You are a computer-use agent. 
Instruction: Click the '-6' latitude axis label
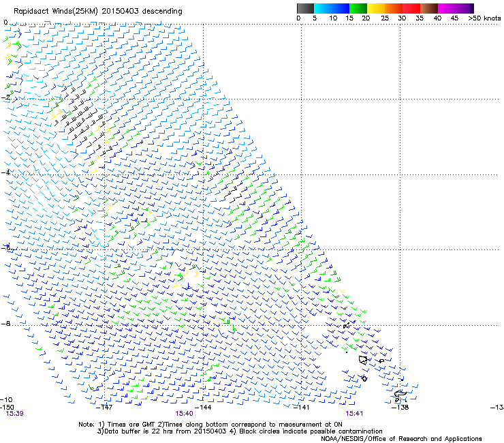pyautogui.click(x=5, y=247)
